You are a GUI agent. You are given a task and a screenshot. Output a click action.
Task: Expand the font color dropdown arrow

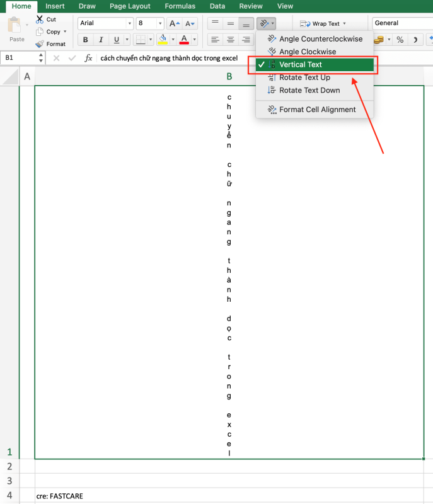[x=195, y=40]
